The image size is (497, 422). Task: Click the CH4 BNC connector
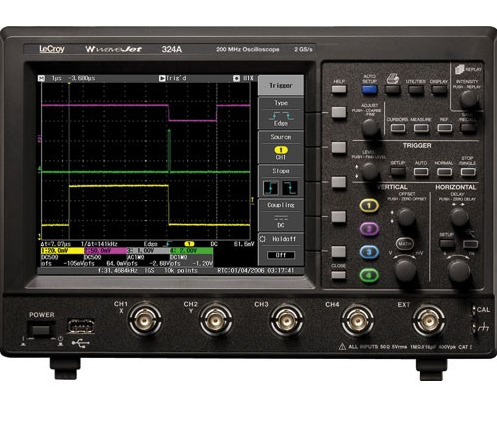click(357, 321)
